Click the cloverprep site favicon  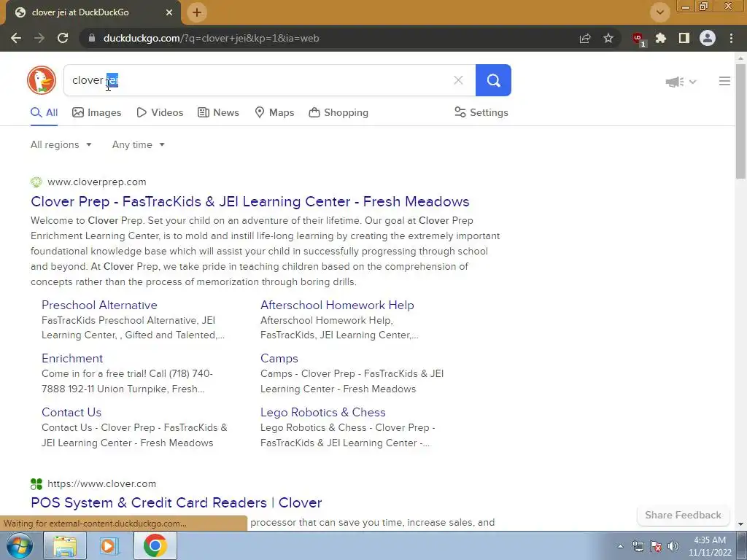point(36,182)
